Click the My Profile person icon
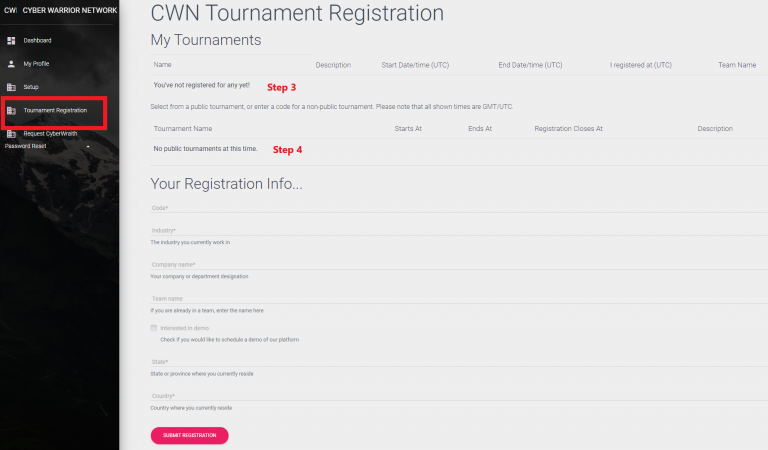Screen dimensions: 768x450 pyautogui.click(x=11, y=64)
